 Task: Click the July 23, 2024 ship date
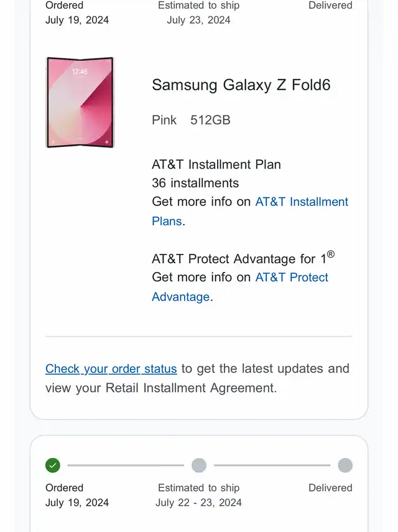(x=198, y=20)
